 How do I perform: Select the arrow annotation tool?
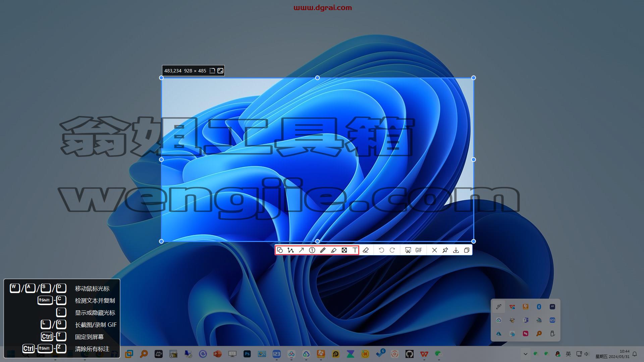coord(301,250)
